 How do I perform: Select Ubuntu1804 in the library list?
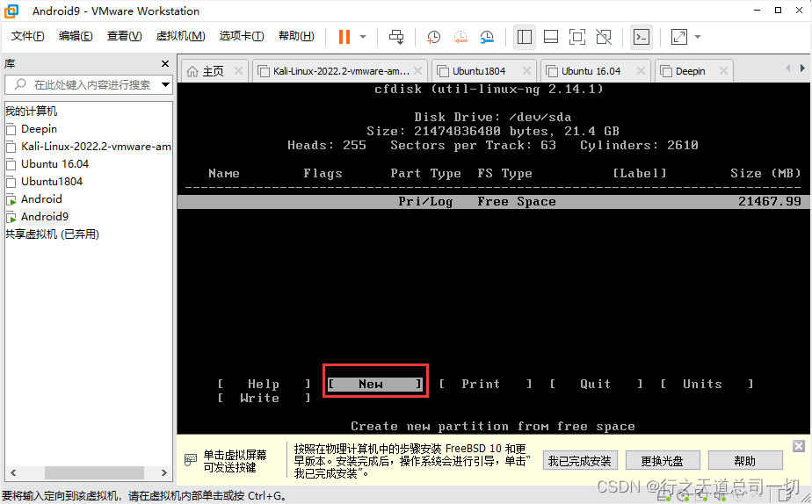tap(51, 182)
